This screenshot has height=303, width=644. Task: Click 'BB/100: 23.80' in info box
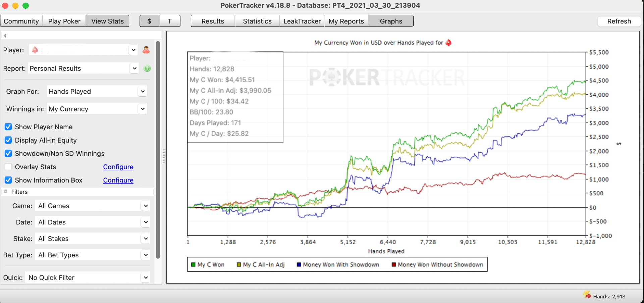click(x=211, y=112)
